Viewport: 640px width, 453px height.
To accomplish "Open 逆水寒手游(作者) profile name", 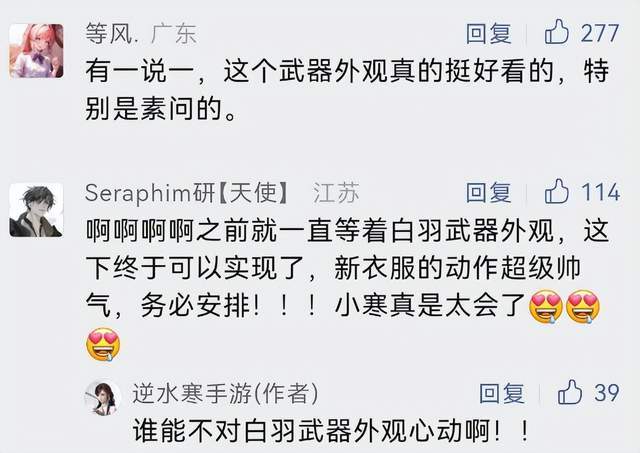I will [x=225, y=394].
